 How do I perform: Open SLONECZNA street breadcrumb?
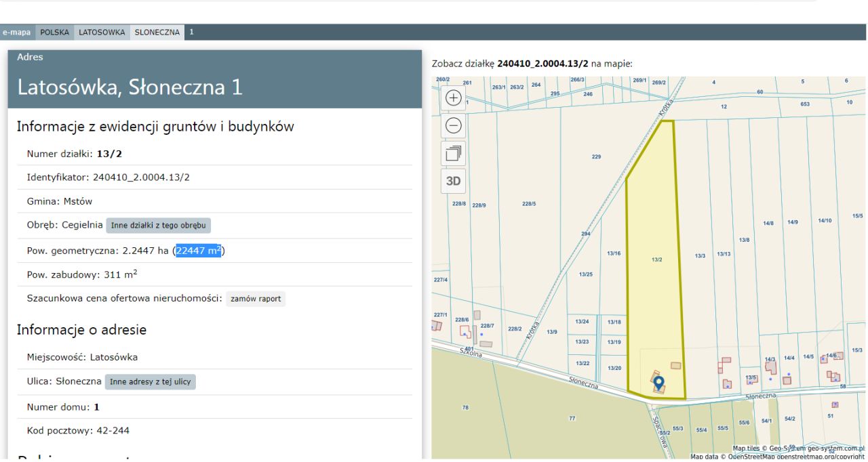click(x=157, y=33)
